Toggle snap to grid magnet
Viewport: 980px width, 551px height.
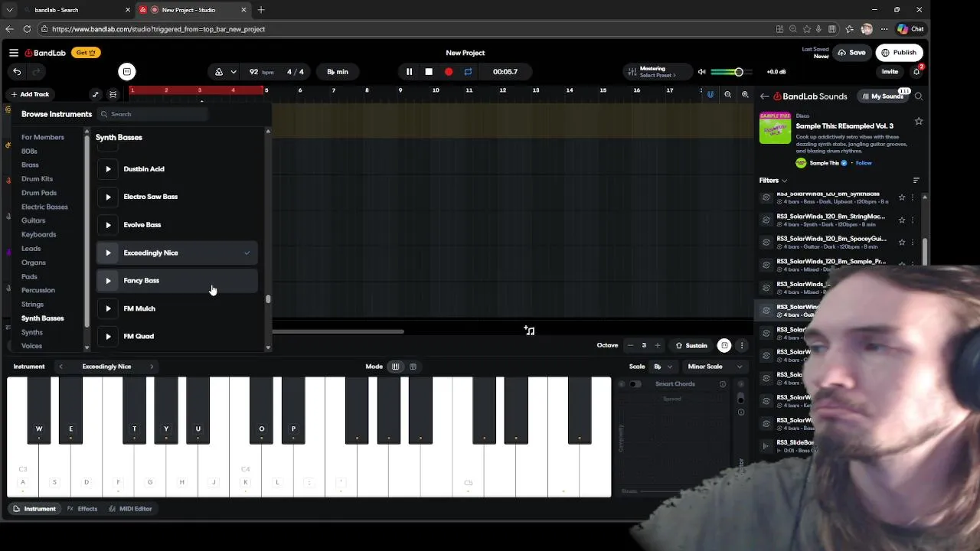[x=710, y=95]
